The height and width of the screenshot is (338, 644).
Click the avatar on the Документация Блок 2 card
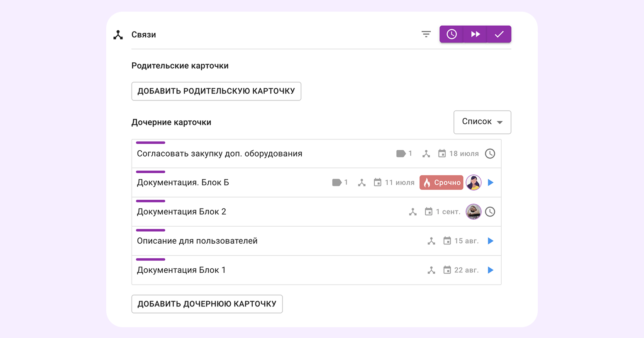(473, 212)
